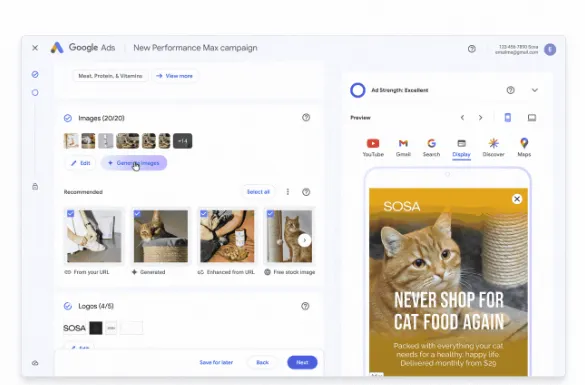
Task: Click the cloud save icon in left sidebar
Action: point(35,363)
